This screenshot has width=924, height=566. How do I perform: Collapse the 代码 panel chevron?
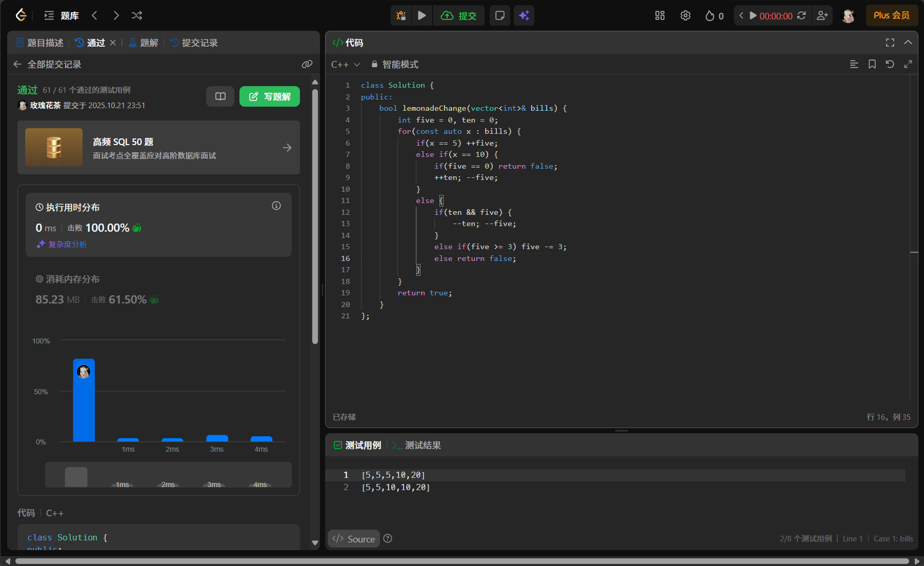(x=908, y=43)
